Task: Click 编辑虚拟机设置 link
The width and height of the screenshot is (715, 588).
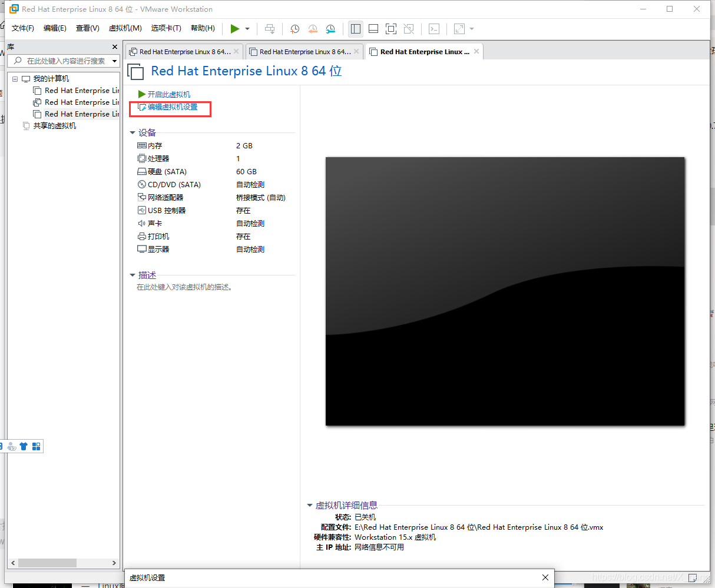Action: click(167, 107)
